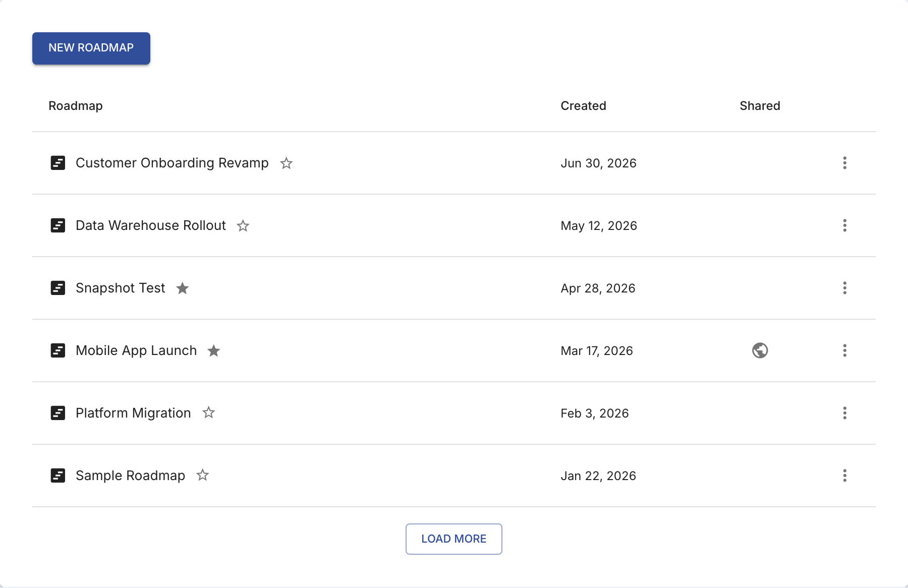Open more options for Customer Onboarding Revamp
Image resolution: width=908 pixels, height=588 pixels.
(845, 163)
